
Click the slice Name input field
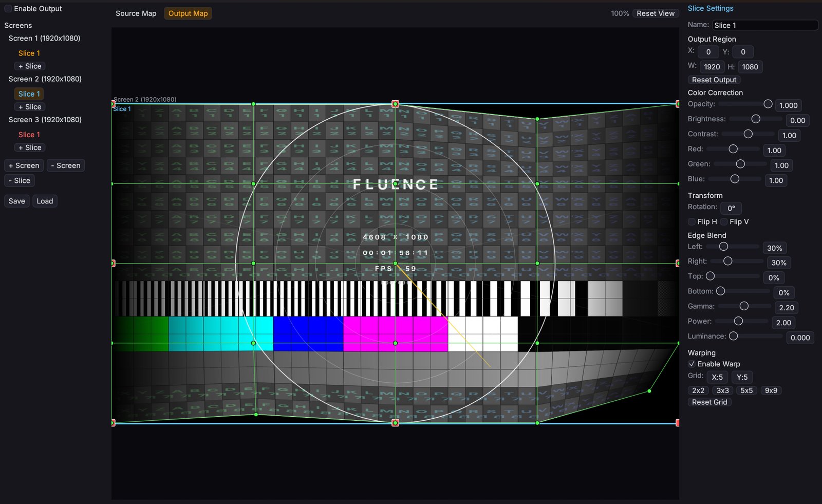764,25
